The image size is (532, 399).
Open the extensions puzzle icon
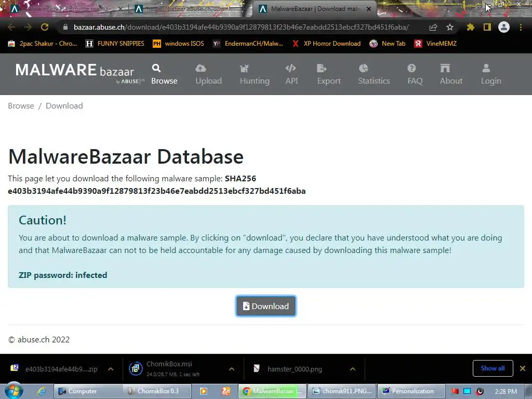(470, 27)
